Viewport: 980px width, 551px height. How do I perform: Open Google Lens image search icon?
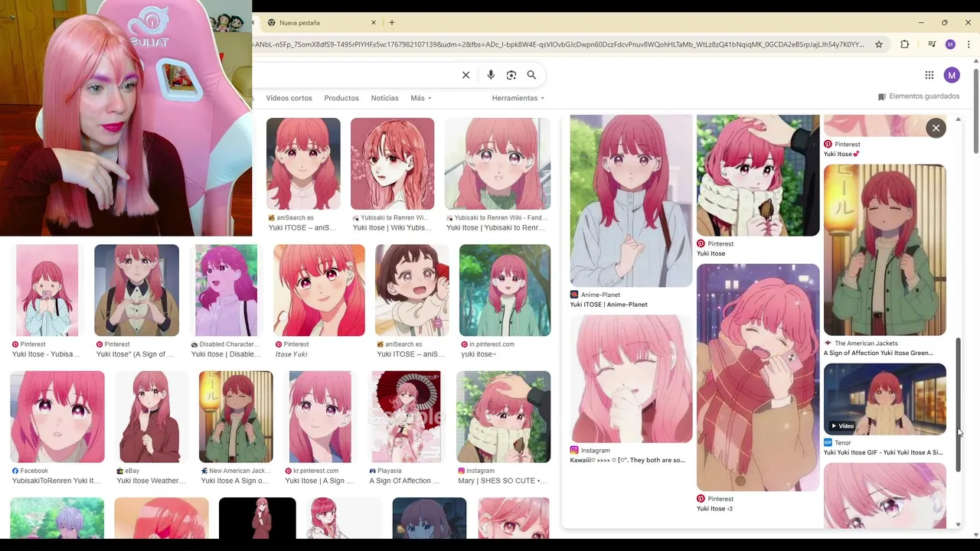pyautogui.click(x=511, y=75)
